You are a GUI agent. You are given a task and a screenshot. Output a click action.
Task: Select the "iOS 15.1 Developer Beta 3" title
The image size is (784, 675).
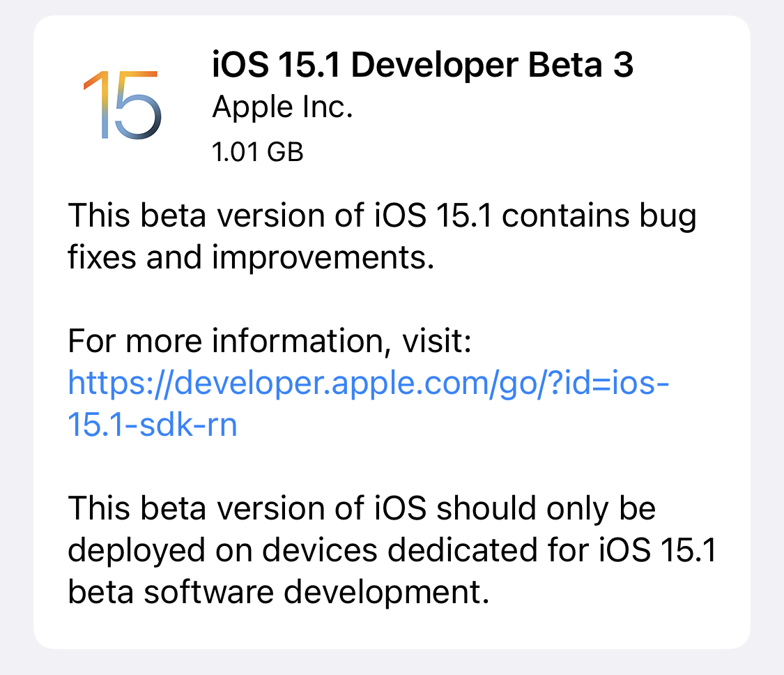coord(423,66)
